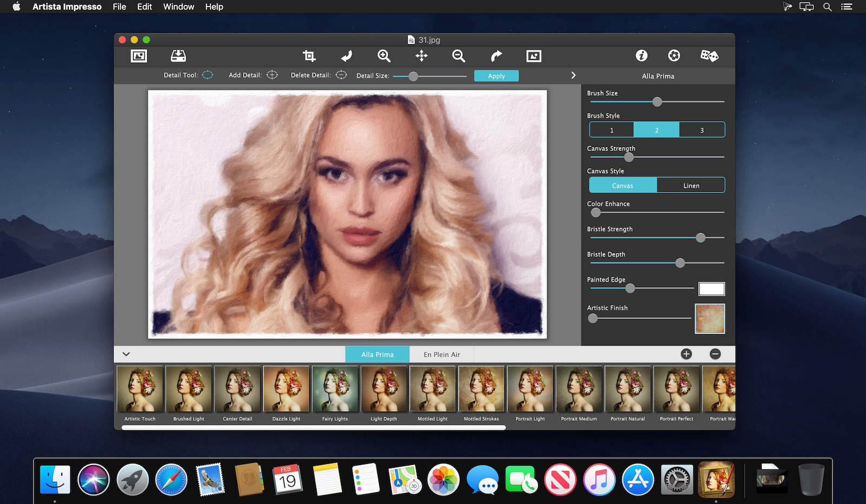Collapse the presets panel with the chevron
The image size is (866, 504).
(126, 354)
